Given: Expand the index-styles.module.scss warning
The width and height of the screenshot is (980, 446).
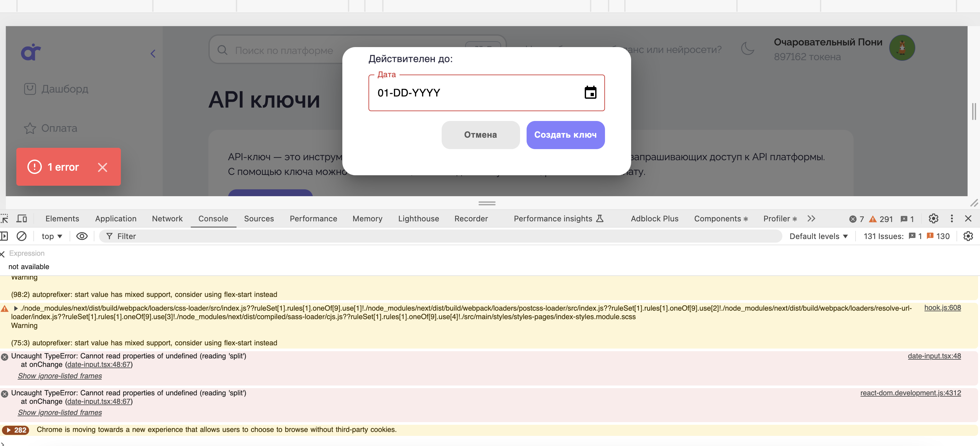Looking at the screenshot, I should (16, 308).
